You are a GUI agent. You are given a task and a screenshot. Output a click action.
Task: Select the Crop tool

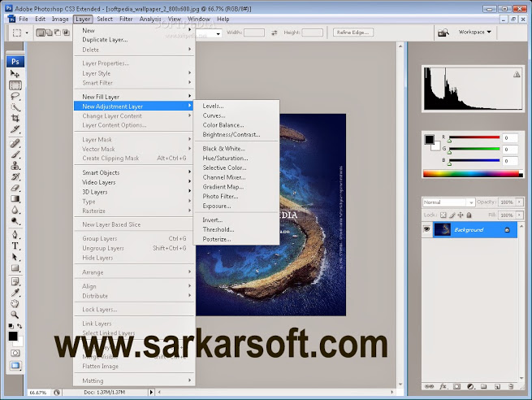click(x=15, y=118)
